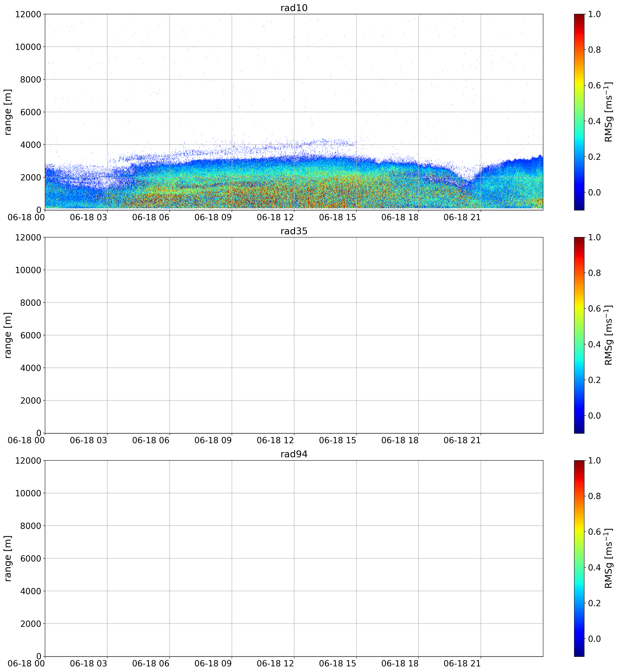Screen dimensions: 618x672
Task: Click "06-18 18" tick below rad94 plot
Action: (400, 664)
